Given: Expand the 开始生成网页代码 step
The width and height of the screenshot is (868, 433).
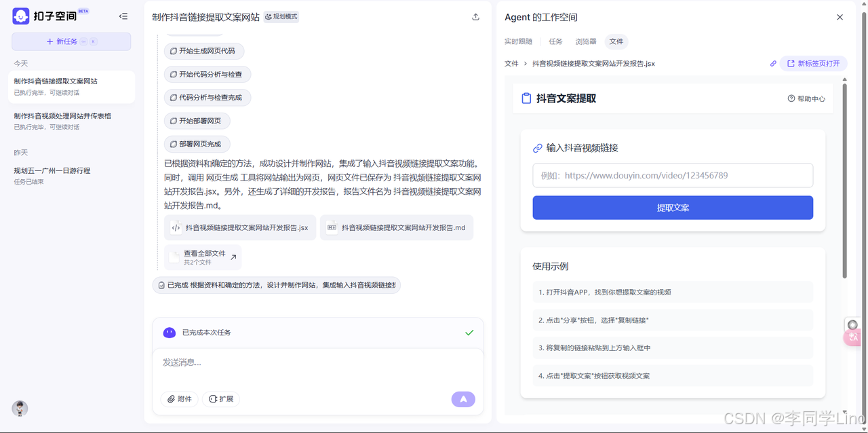Looking at the screenshot, I should pos(204,51).
